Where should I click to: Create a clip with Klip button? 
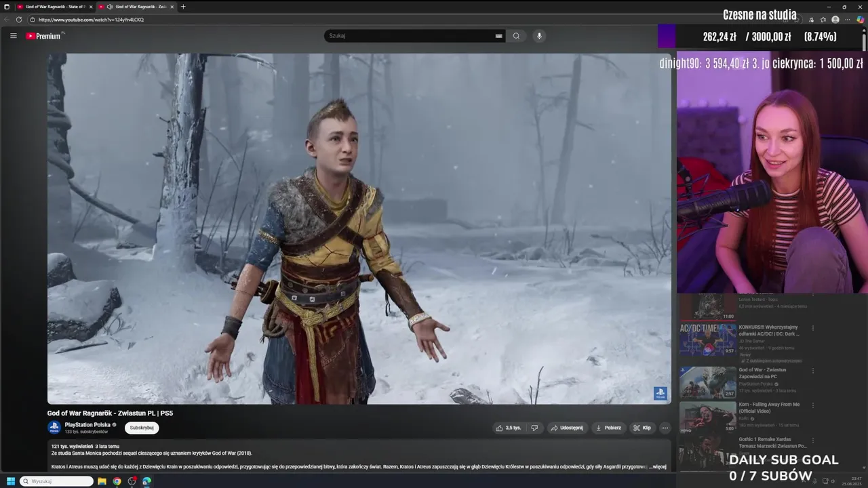(x=642, y=428)
